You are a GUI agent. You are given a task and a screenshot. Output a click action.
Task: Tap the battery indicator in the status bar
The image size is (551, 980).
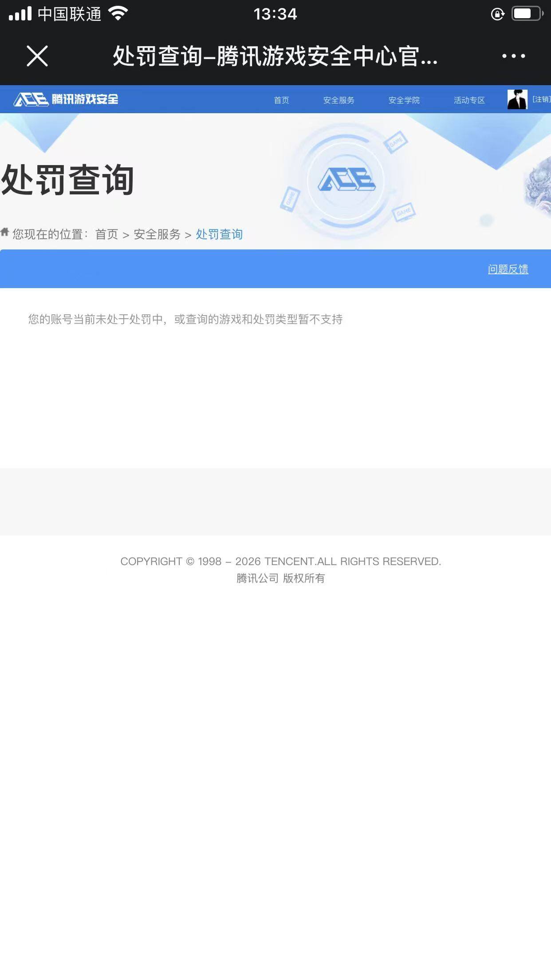click(527, 14)
